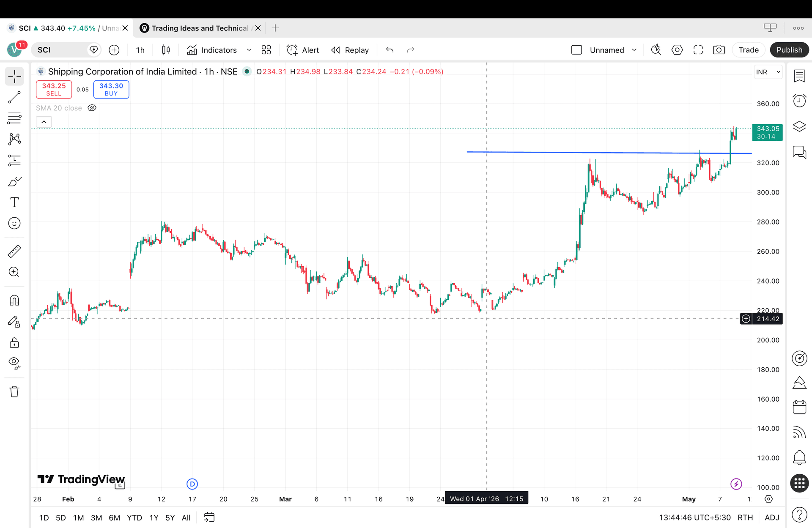
Task: Open the go to date picker
Action: [x=209, y=517]
